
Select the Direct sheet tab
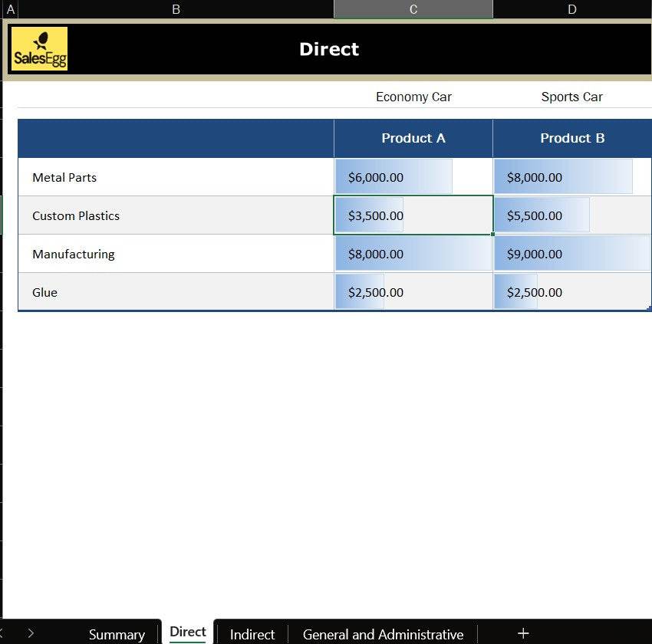coord(188,632)
